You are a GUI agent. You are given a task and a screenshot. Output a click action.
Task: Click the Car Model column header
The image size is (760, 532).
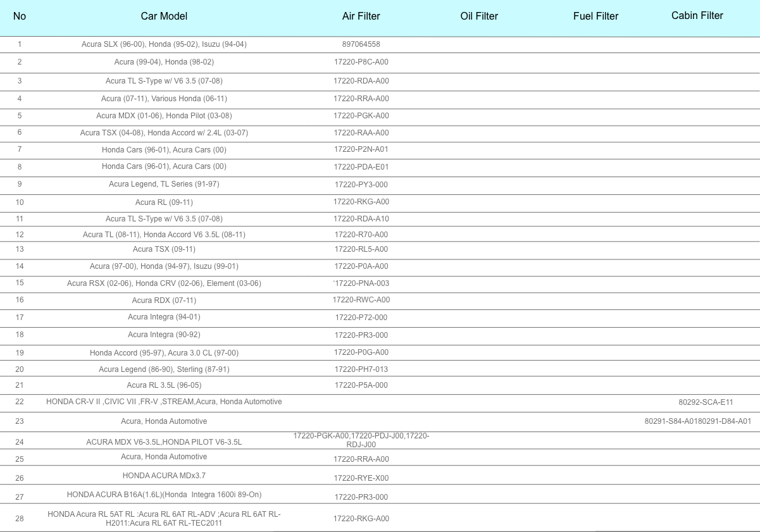164,16
